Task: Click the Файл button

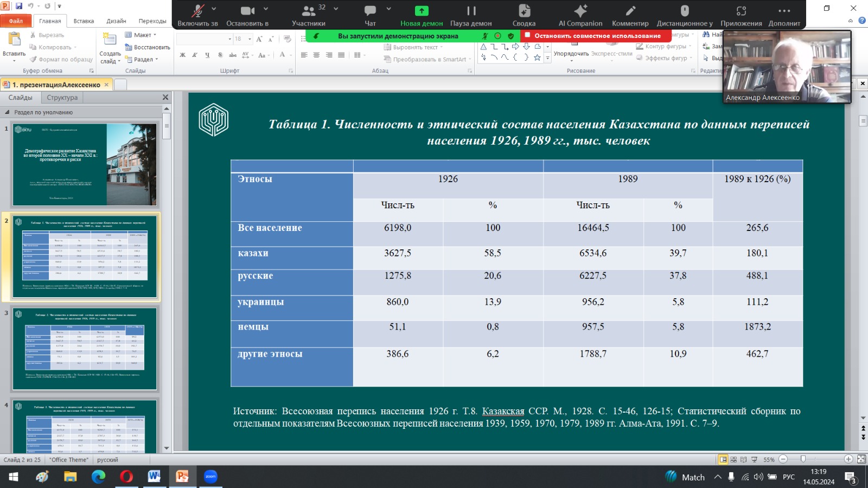Action: (x=16, y=21)
